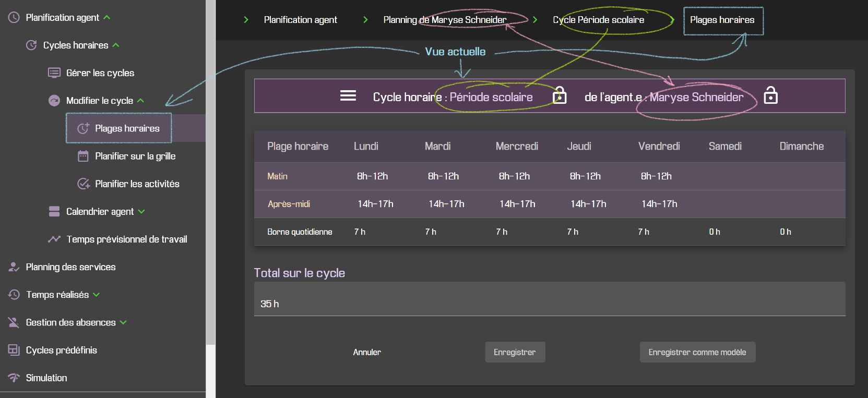
Task: Open Cycles prédéfinis menu item
Action: point(62,350)
